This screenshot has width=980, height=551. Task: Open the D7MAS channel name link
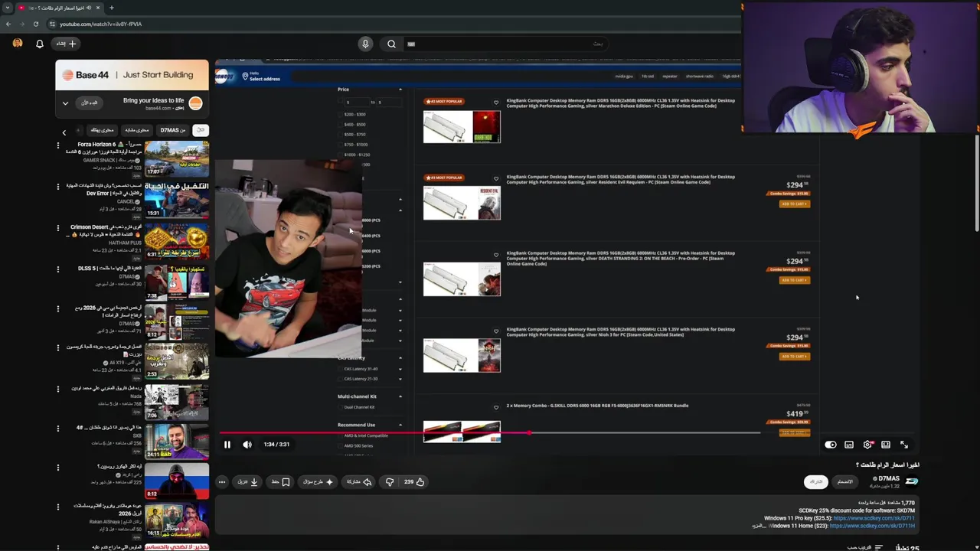(889, 479)
